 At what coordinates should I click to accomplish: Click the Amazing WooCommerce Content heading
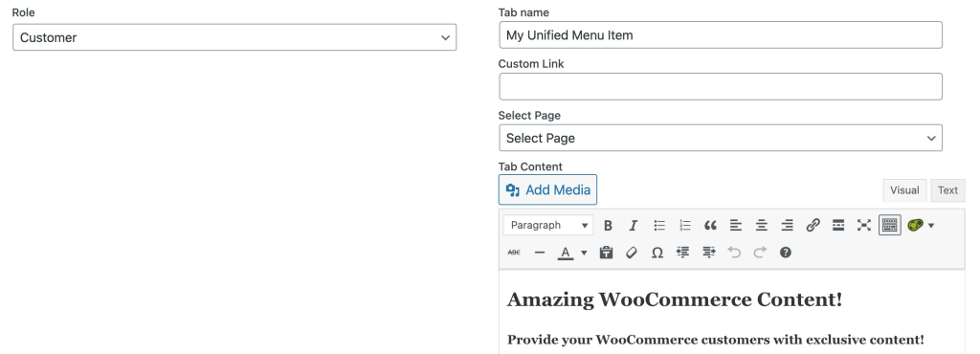pos(675,299)
